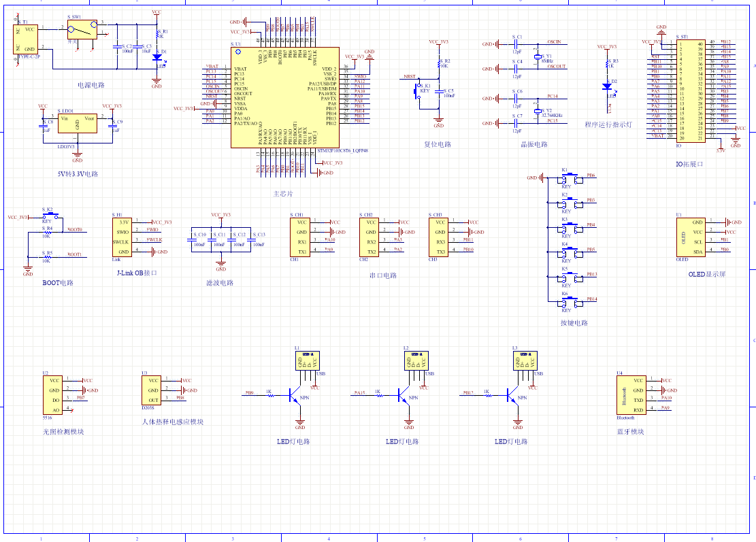756x542 pixels.
Task: Select the S_K2 BOOT key symbol
Action: click(50, 216)
